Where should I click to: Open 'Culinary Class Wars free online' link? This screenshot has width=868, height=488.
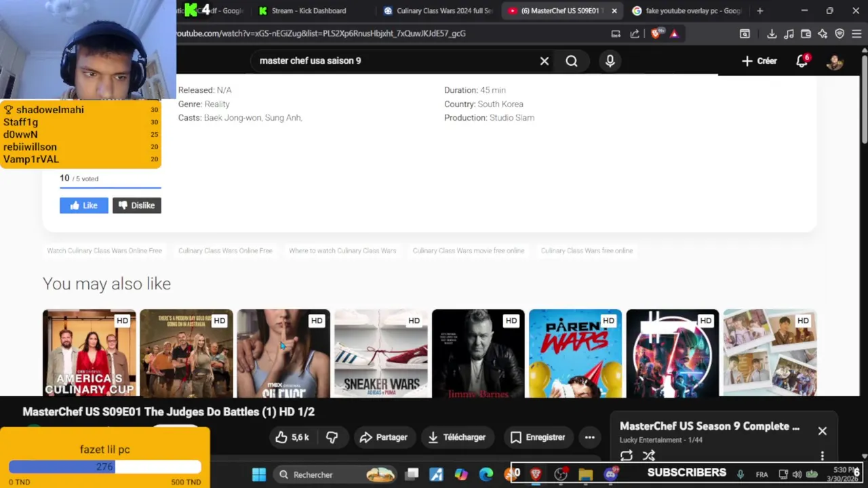[x=587, y=251]
